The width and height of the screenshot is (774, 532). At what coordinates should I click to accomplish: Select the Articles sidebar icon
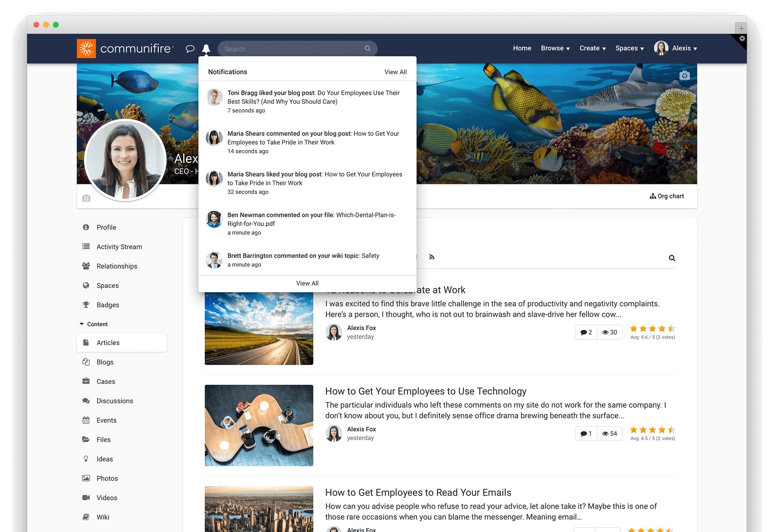(86, 342)
